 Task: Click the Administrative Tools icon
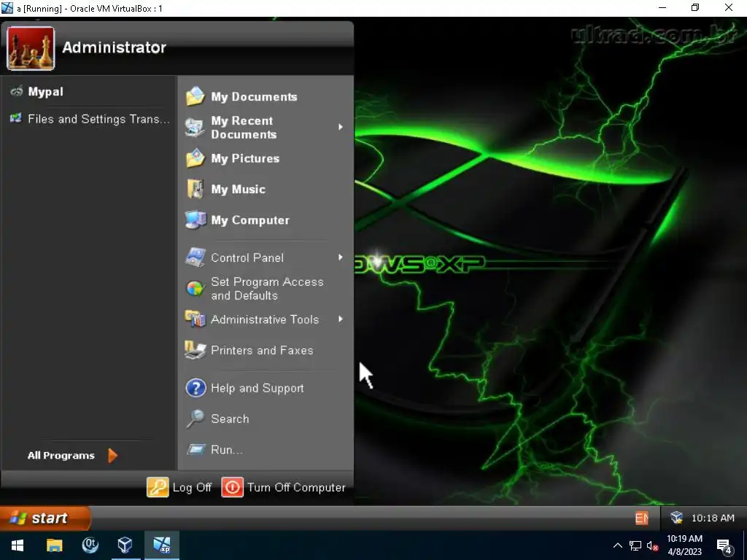click(x=196, y=319)
